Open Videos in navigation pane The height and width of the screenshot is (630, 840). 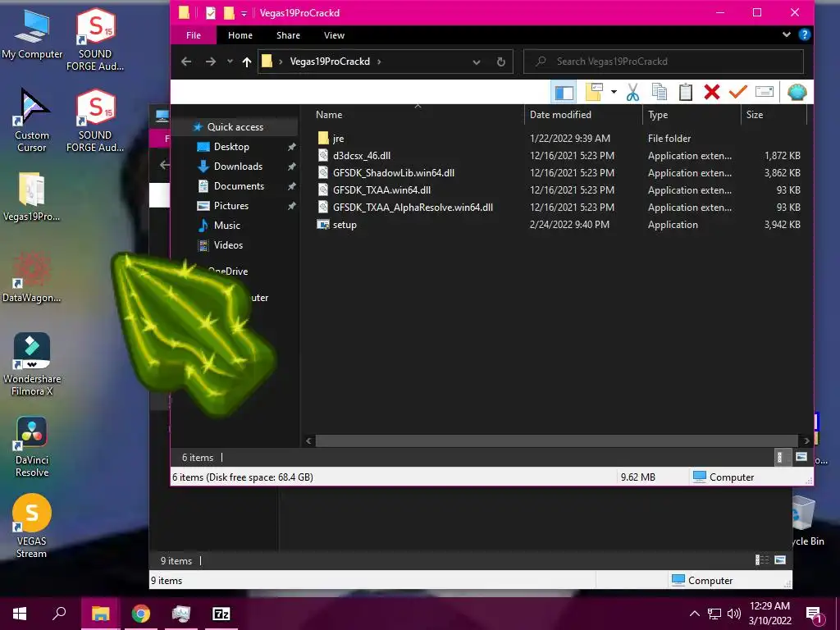pyautogui.click(x=228, y=245)
